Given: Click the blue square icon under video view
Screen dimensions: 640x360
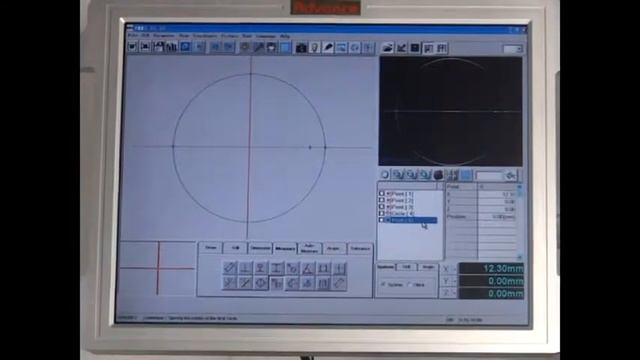Looking at the screenshot, I should click(467, 175).
